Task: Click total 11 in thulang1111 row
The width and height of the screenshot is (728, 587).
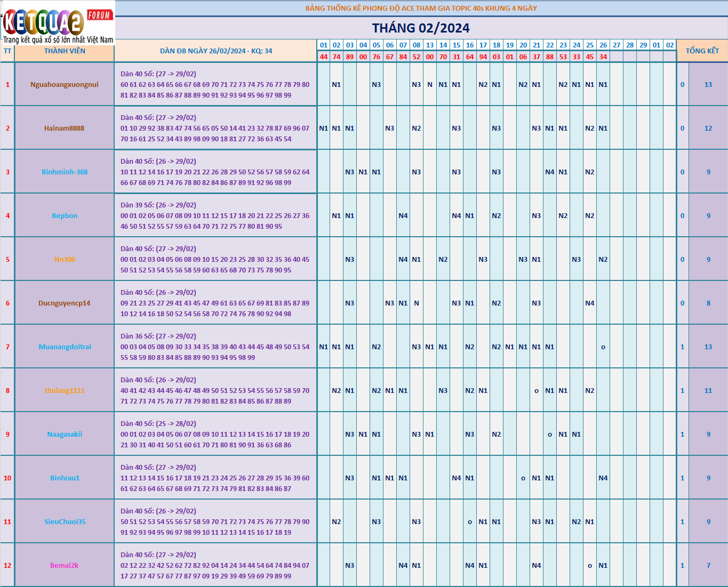Action: [708, 390]
